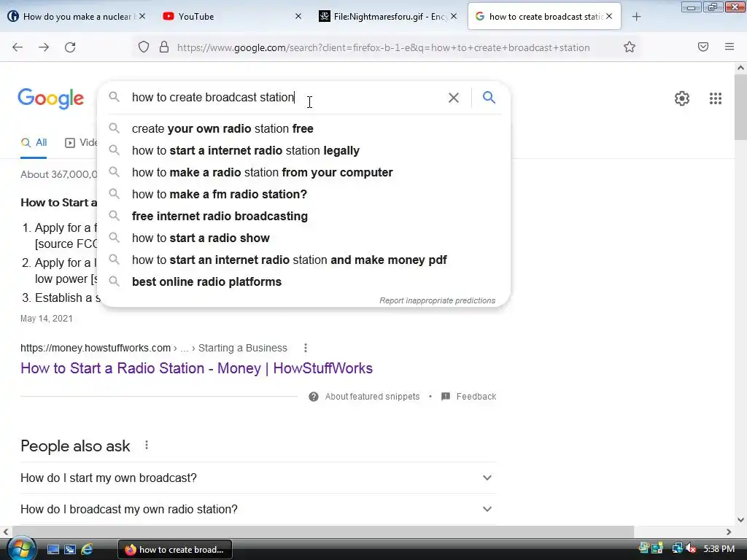The image size is (747, 560).
Task: Switch between windows quick launch icon
Action: (69, 550)
